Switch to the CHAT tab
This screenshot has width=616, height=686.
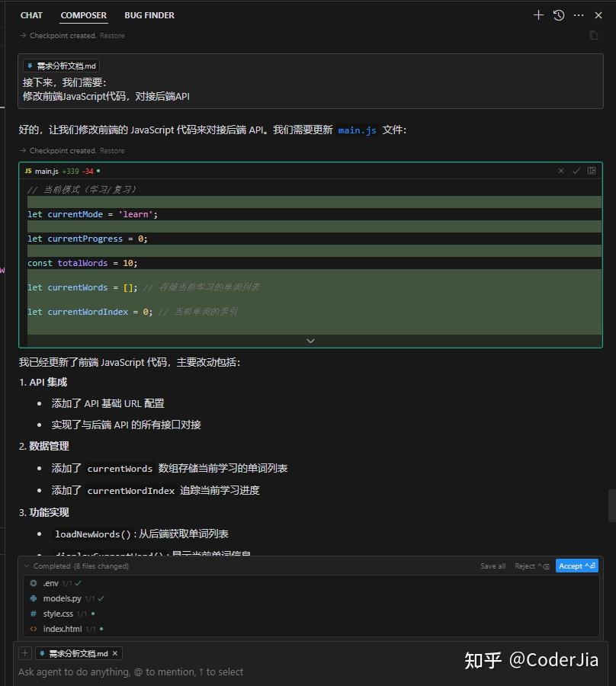(x=31, y=15)
